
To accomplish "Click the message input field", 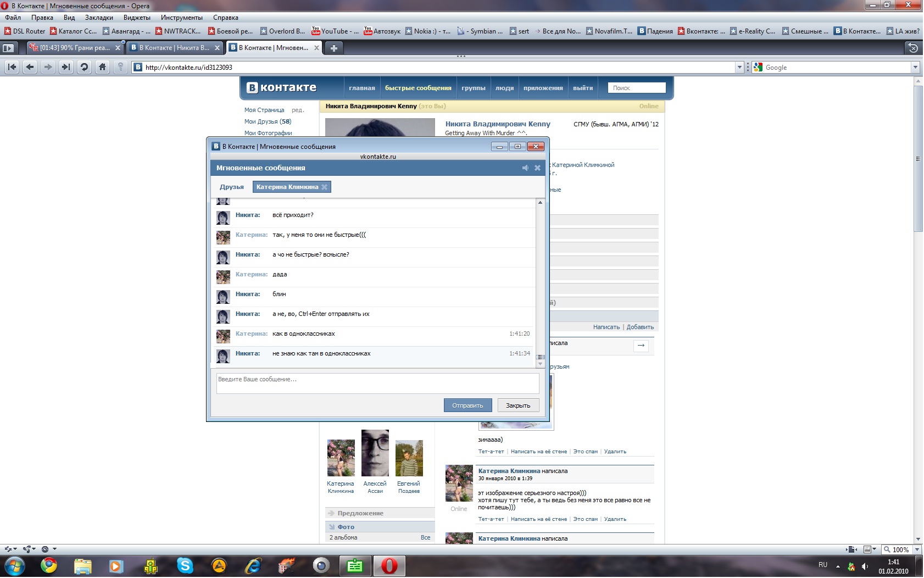I will (x=378, y=384).
